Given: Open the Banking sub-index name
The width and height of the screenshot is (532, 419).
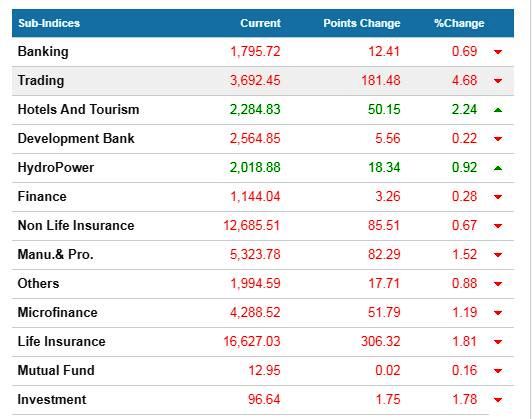Looking at the screenshot, I should [x=43, y=52].
